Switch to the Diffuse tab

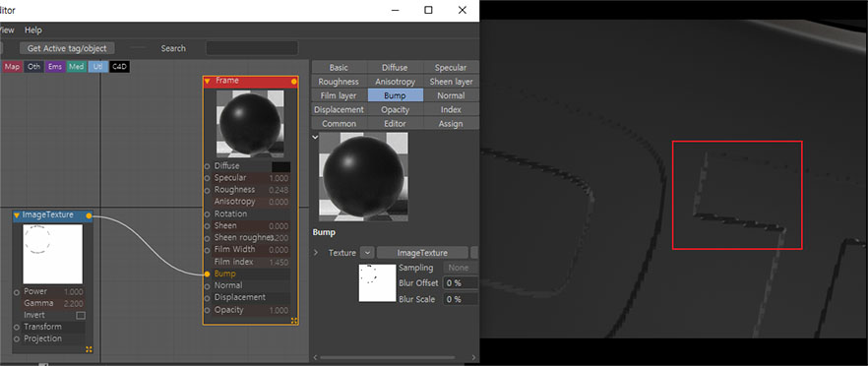coord(395,68)
